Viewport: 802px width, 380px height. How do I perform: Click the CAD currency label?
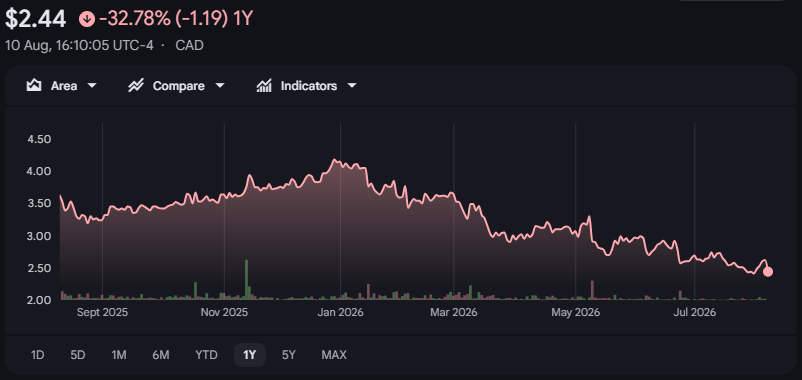click(x=189, y=45)
